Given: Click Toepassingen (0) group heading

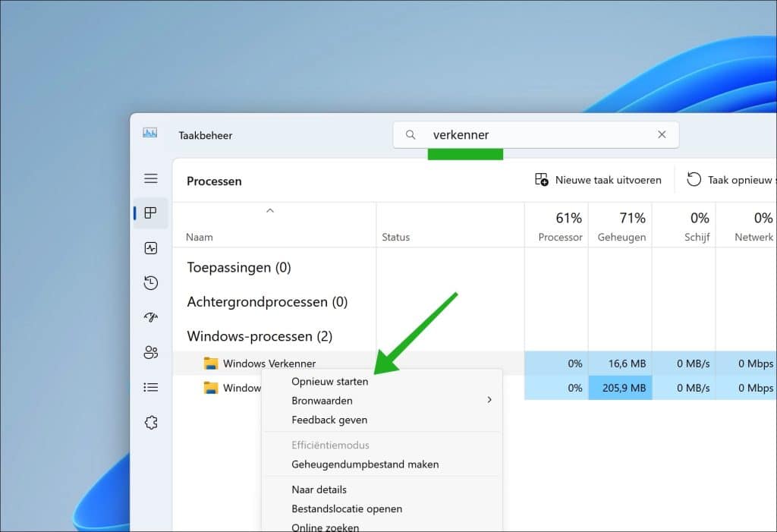Looking at the screenshot, I should pyautogui.click(x=239, y=268).
